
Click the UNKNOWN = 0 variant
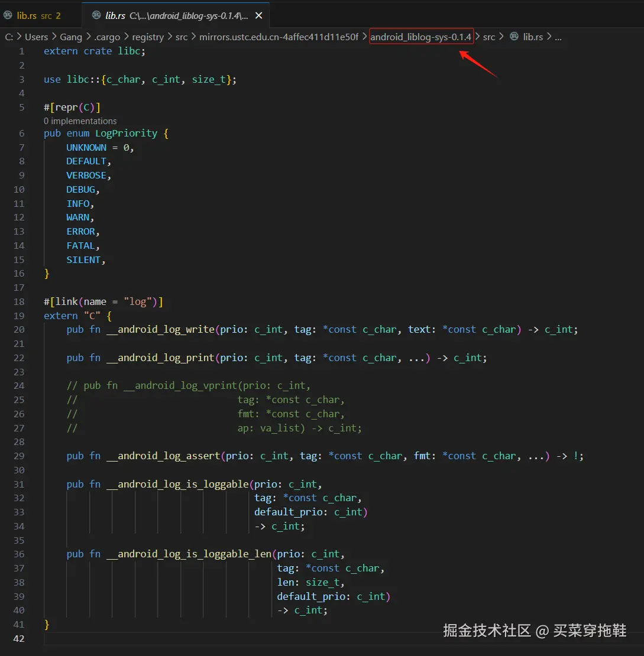100,148
